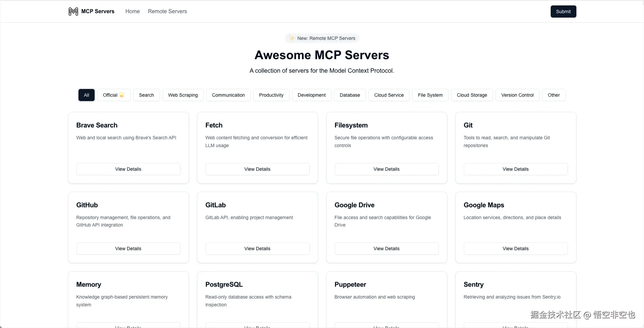
Task: Click the GitHub card title
Action: coord(87,205)
